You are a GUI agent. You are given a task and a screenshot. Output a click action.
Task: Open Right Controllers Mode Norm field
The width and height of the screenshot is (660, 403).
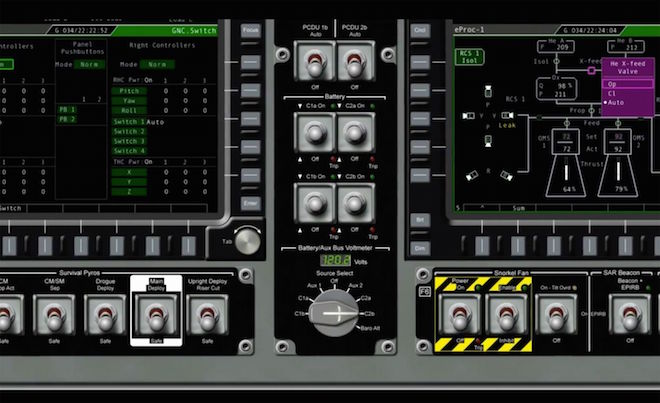pyautogui.click(x=157, y=64)
